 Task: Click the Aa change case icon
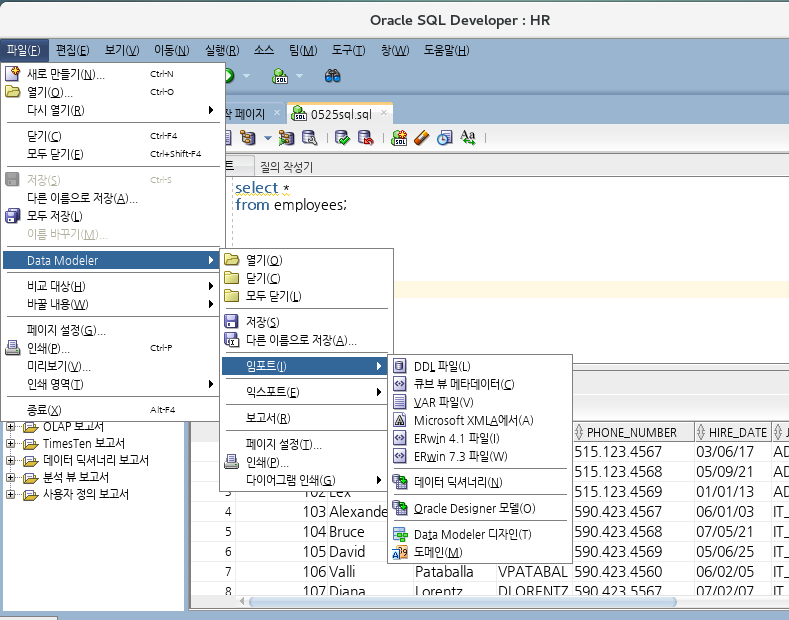point(467,137)
